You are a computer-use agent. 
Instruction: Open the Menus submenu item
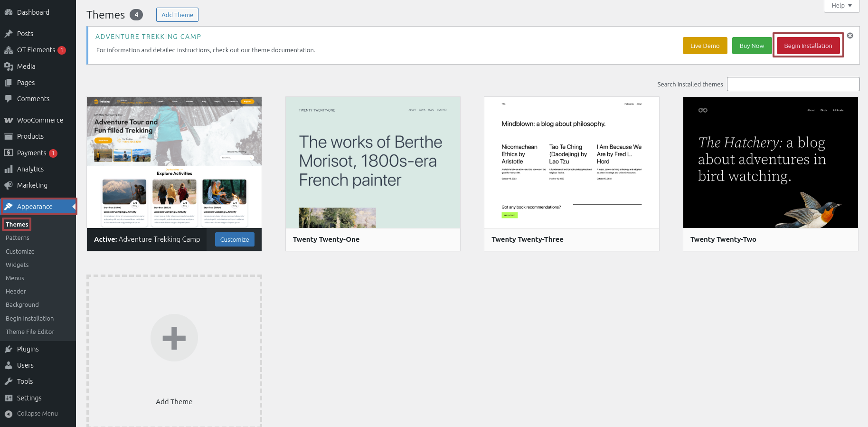[15, 278]
